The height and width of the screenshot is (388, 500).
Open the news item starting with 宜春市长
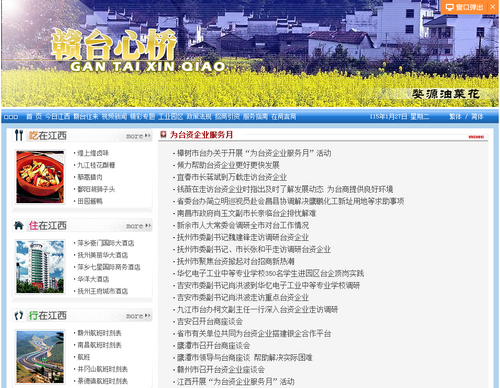pos(232,177)
